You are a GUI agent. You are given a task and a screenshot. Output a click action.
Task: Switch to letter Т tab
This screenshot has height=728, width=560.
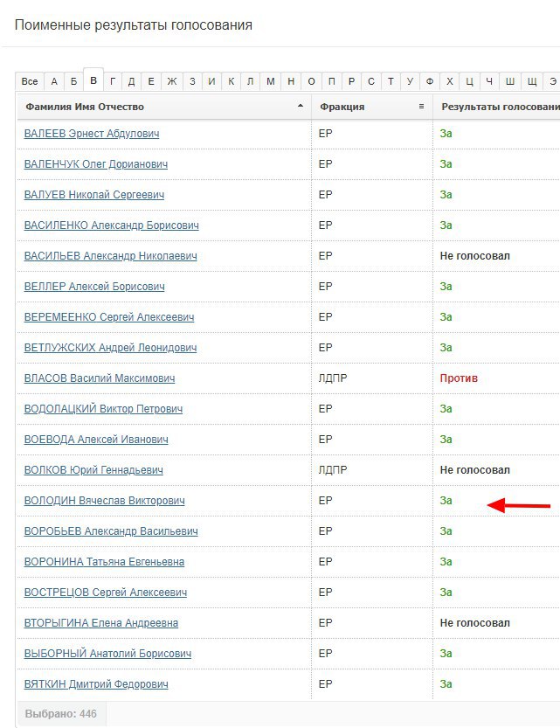point(391,81)
